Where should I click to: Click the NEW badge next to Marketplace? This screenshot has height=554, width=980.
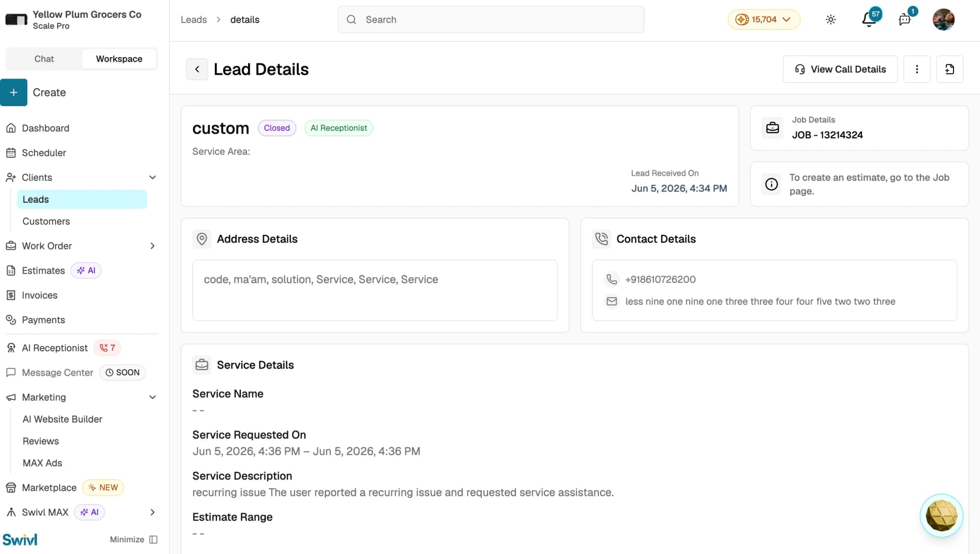(x=103, y=488)
